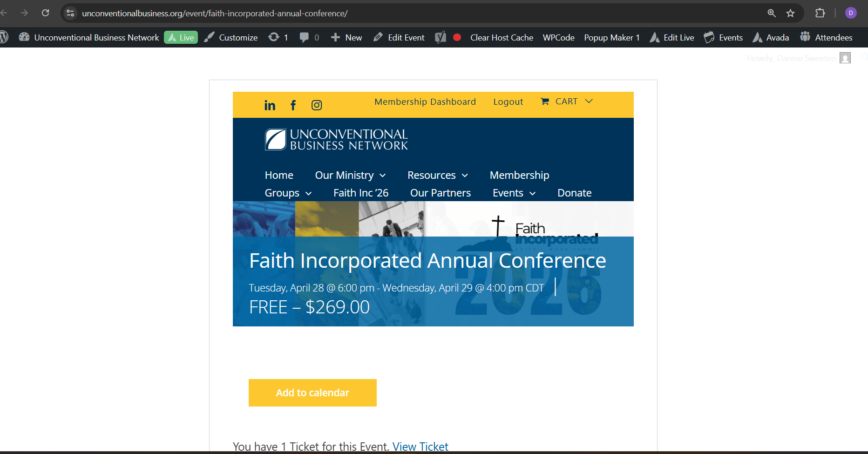Open the New content admin menu
Viewport: 868px width, 454px height.
pyautogui.click(x=346, y=37)
